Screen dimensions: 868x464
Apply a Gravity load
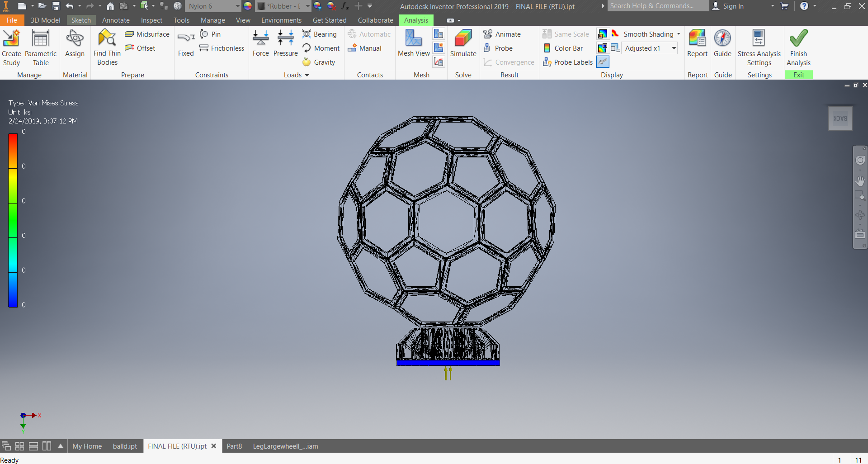(319, 62)
